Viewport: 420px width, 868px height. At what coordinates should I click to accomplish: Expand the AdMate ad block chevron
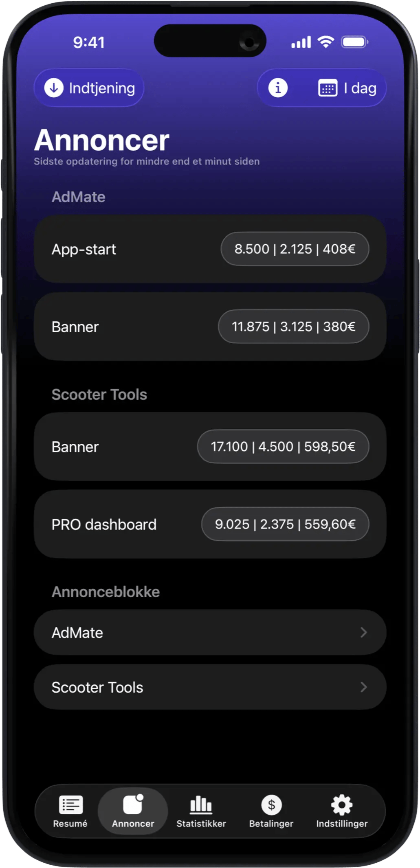click(364, 632)
